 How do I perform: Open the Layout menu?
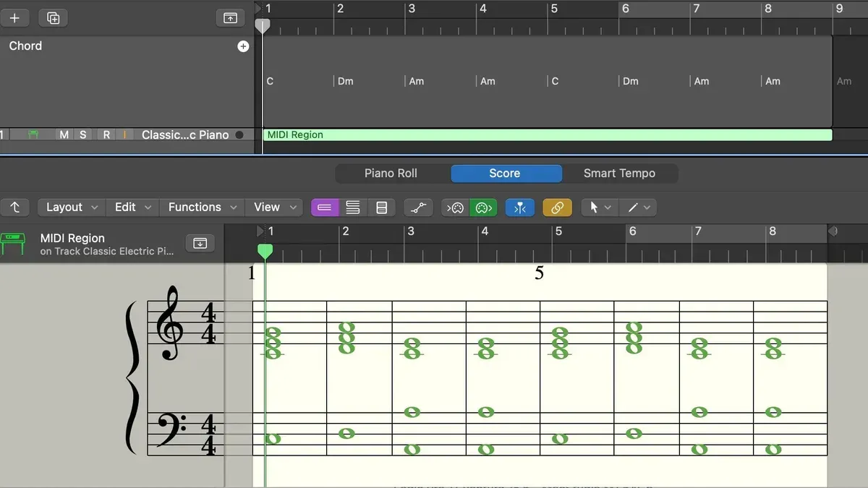point(71,207)
